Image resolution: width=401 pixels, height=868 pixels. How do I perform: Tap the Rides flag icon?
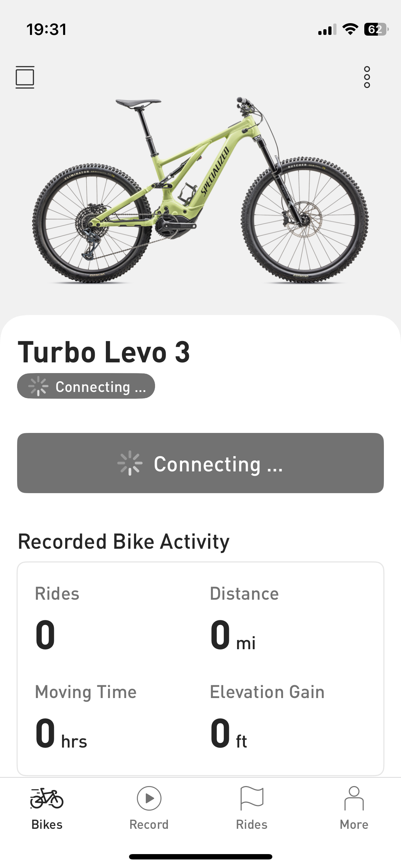[x=252, y=798]
